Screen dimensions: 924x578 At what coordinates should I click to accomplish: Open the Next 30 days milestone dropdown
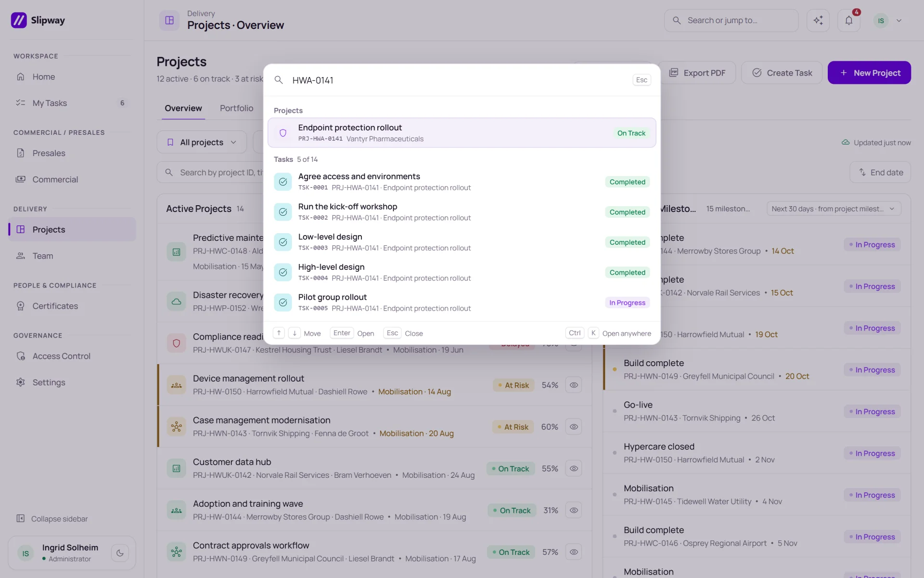(834, 209)
